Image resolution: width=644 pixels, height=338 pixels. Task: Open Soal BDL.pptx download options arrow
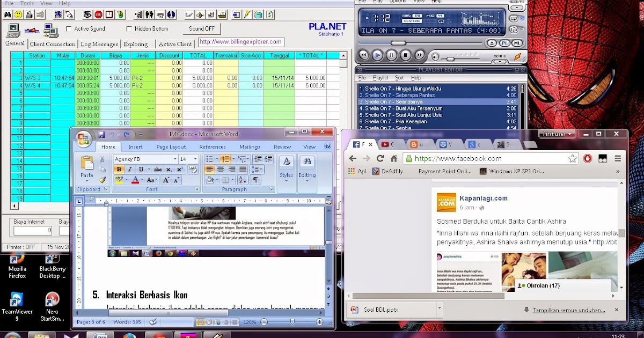(440, 309)
